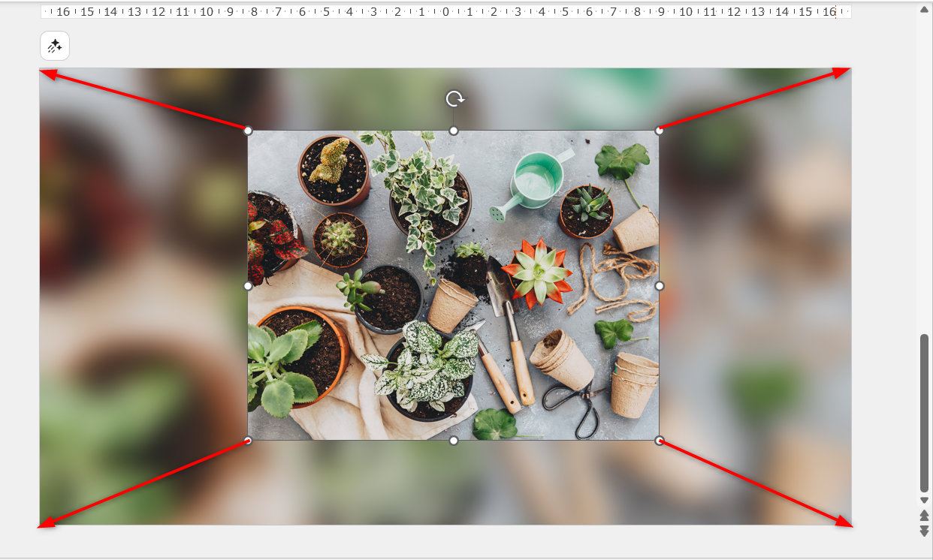The width and height of the screenshot is (933, 560).
Task: Click the top-middle sizing handle of the picture
Action: (x=454, y=131)
